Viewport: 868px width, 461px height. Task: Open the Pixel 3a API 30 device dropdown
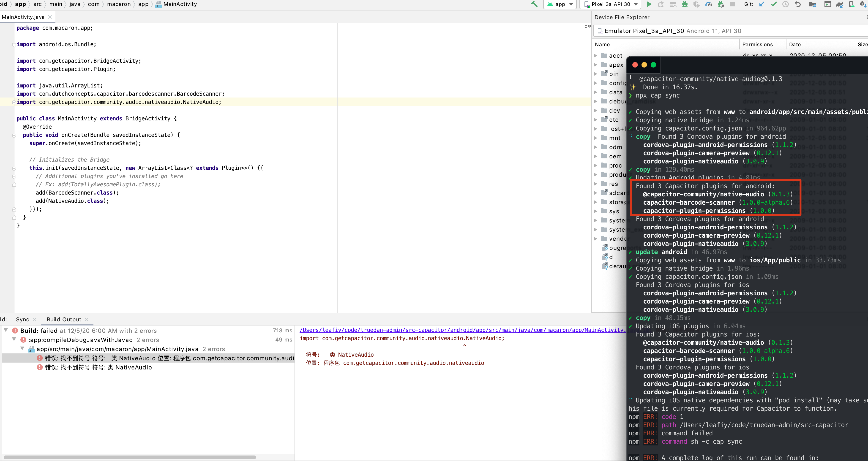point(636,4)
